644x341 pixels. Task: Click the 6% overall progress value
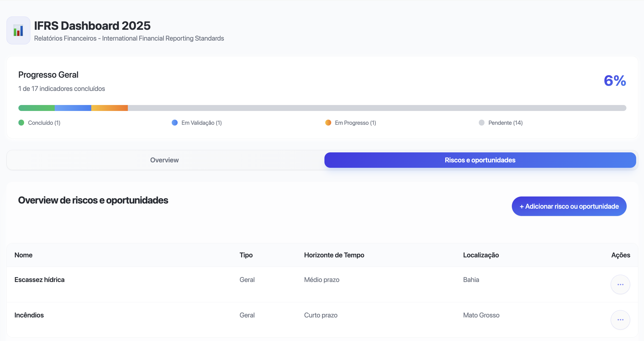click(615, 81)
